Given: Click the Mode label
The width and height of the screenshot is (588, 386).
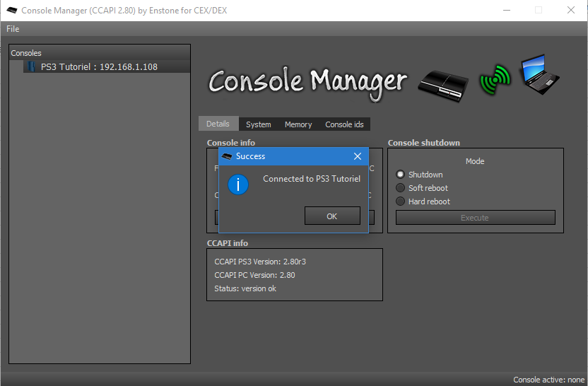Looking at the screenshot, I should coord(475,161).
